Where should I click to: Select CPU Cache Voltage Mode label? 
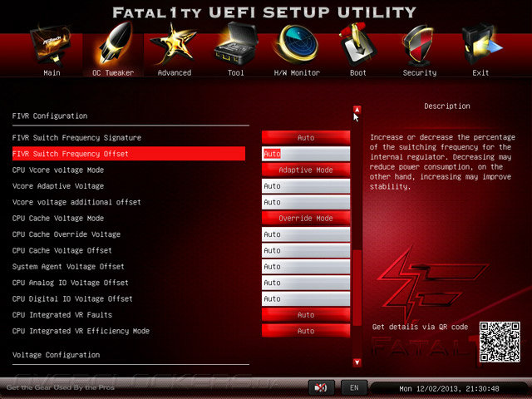pyautogui.click(x=58, y=218)
